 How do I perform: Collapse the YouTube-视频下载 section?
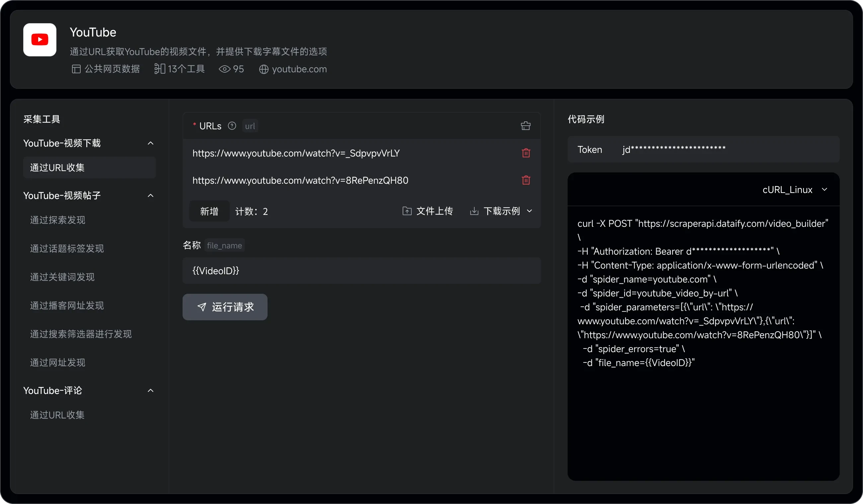click(x=151, y=143)
